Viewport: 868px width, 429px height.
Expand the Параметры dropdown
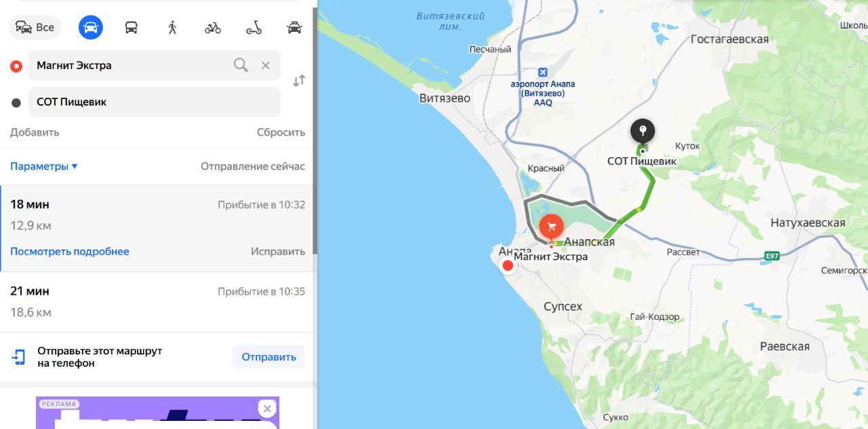pyautogui.click(x=44, y=166)
